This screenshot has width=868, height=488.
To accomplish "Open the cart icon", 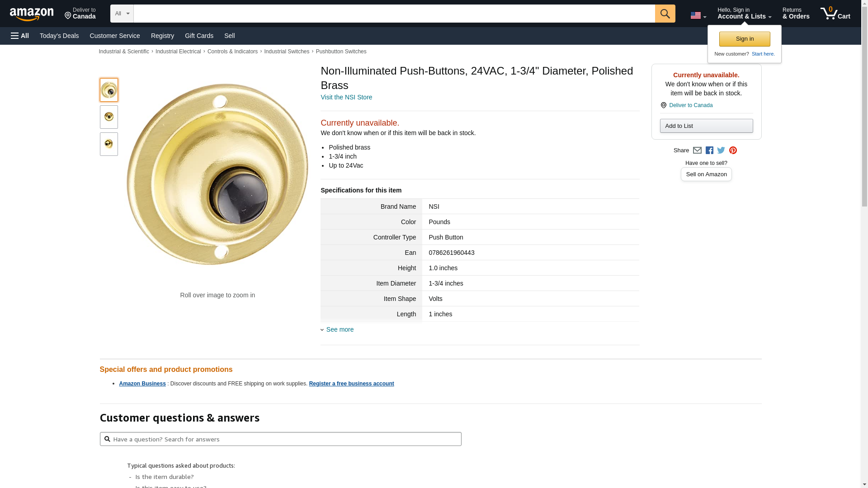I will [835, 14].
